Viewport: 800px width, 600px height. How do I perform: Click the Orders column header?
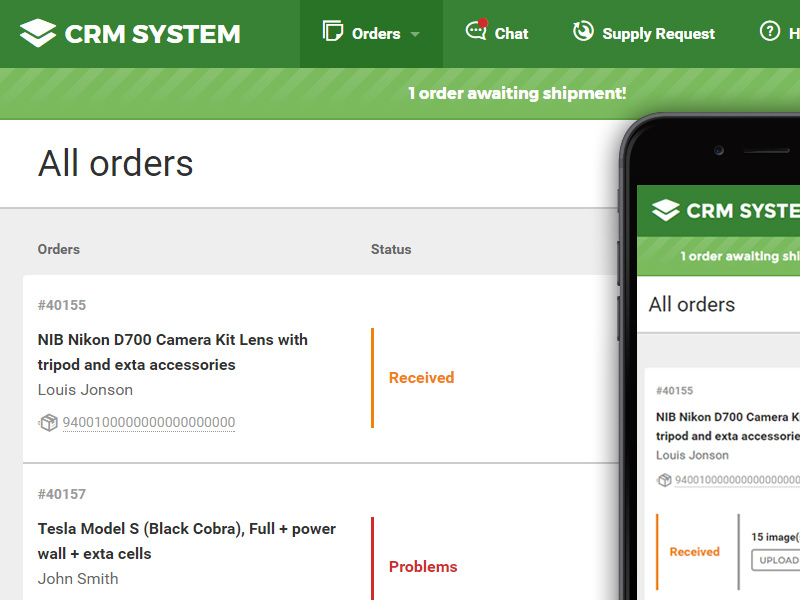(x=59, y=249)
